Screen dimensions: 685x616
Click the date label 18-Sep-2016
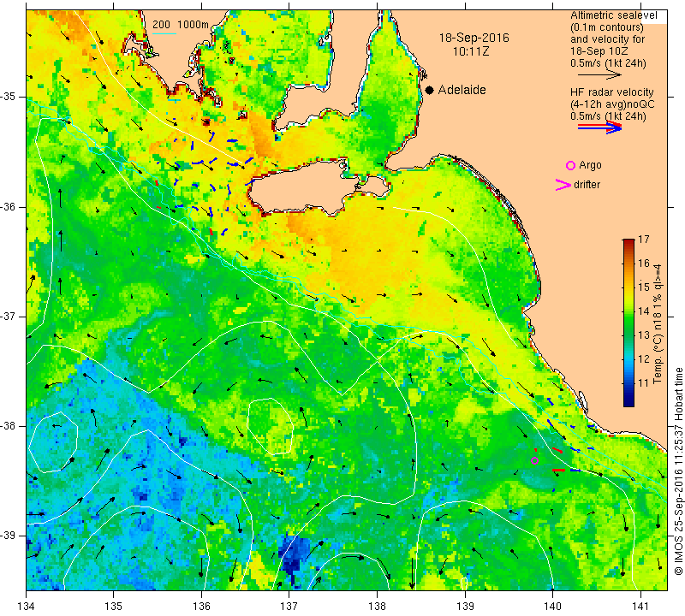pos(474,38)
